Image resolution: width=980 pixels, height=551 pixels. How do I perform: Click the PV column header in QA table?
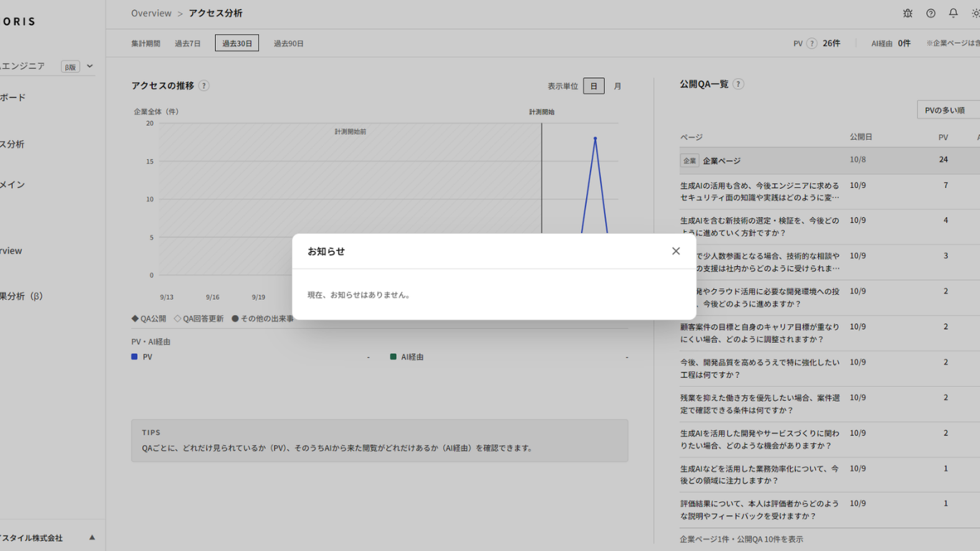click(943, 137)
